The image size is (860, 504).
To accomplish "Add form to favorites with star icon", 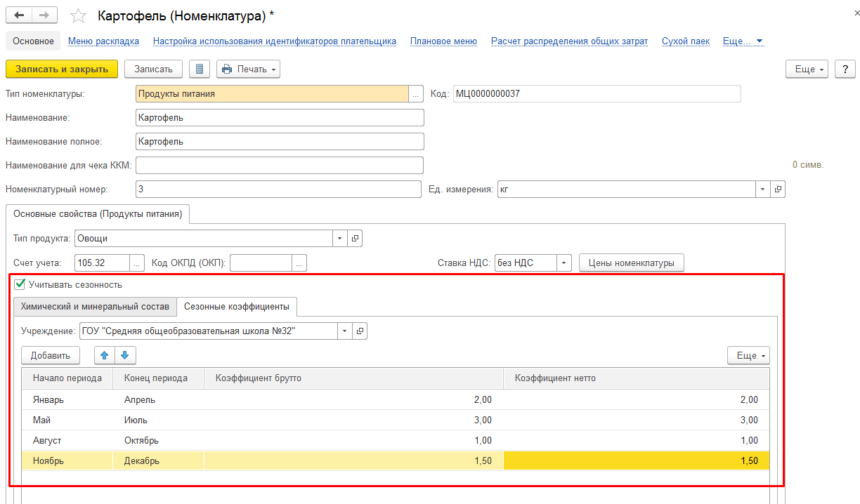I will coord(79,15).
